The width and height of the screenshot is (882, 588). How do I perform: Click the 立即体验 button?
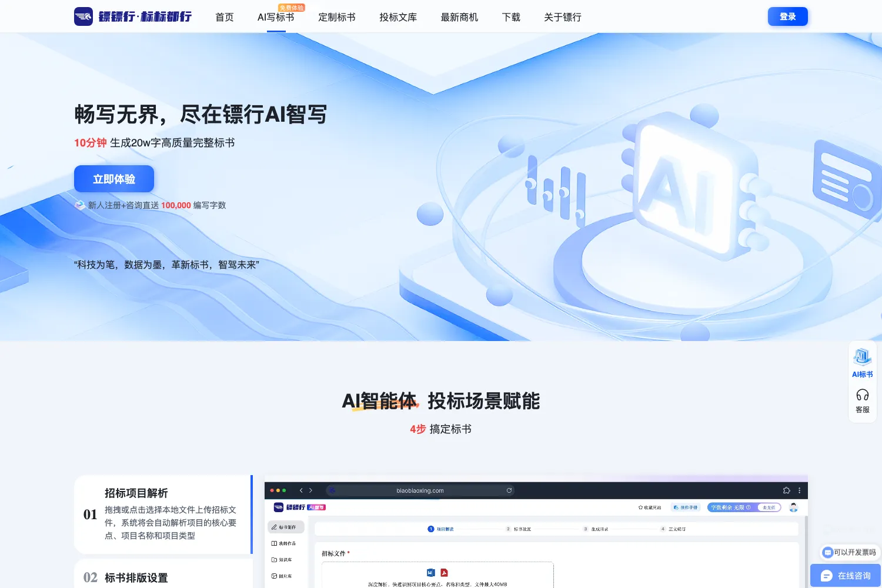coord(114,179)
